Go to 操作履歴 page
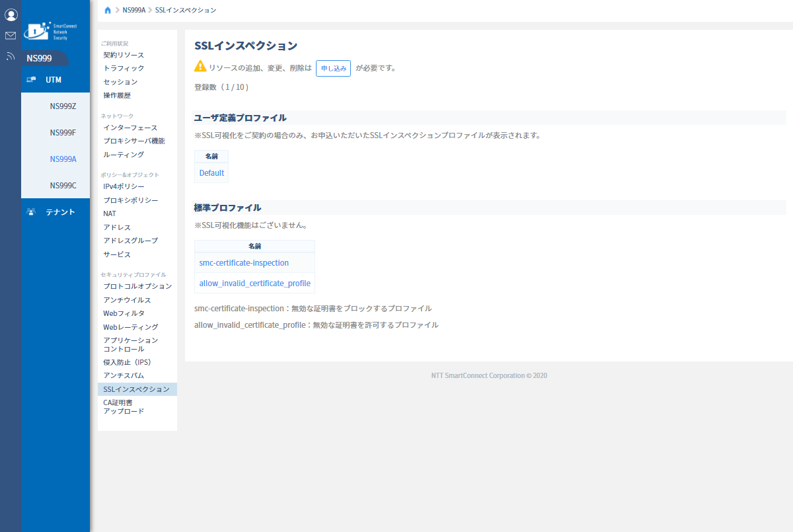This screenshot has width=793, height=532. (117, 95)
